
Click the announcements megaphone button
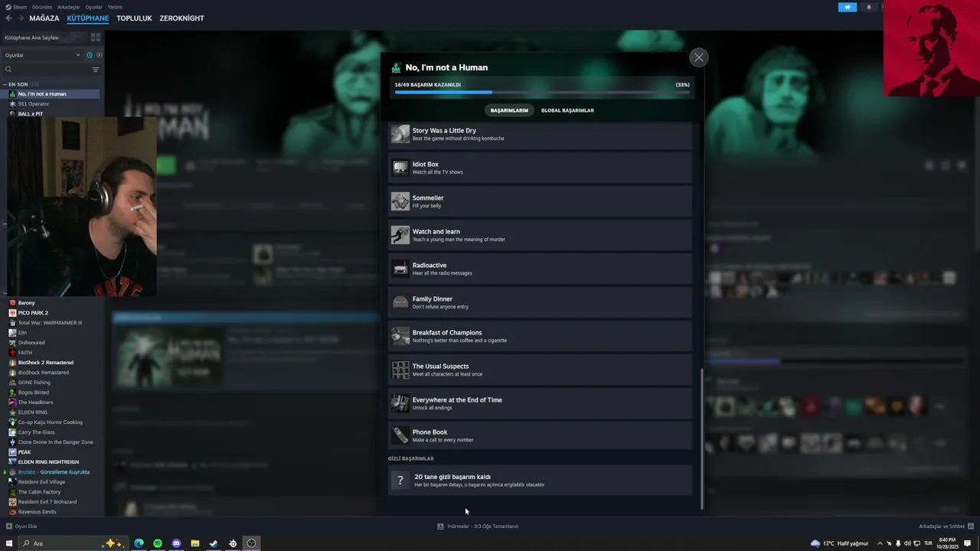[848, 7]
